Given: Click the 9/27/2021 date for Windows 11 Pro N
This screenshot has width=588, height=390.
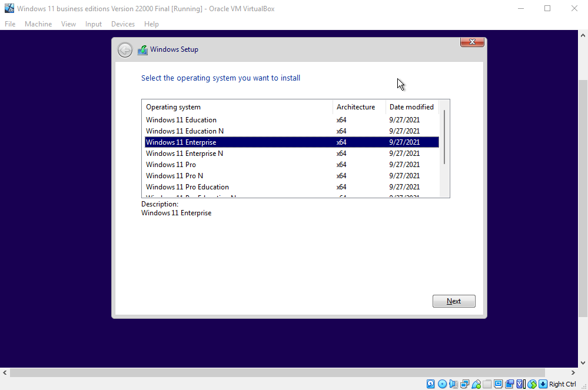Looking at the screenshot, I should coord(404,176).
